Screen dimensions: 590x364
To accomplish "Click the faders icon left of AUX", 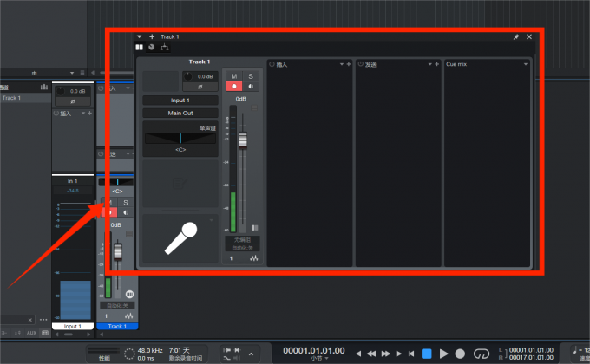I will (x=17, y=333).
